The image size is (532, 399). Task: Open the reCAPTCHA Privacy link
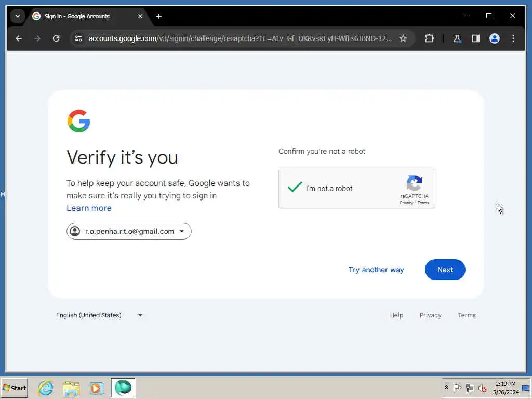406,203
